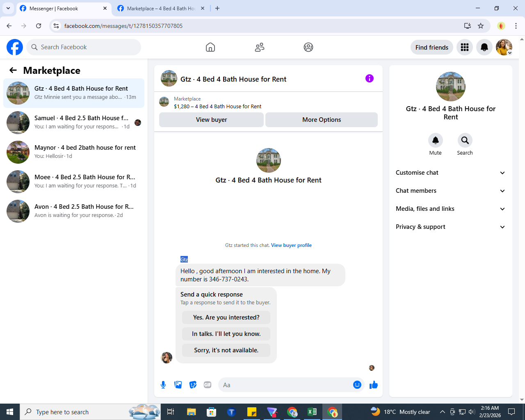The image size is (525, 420).
Task: Open a new browser tab
Action: (217, 8)
